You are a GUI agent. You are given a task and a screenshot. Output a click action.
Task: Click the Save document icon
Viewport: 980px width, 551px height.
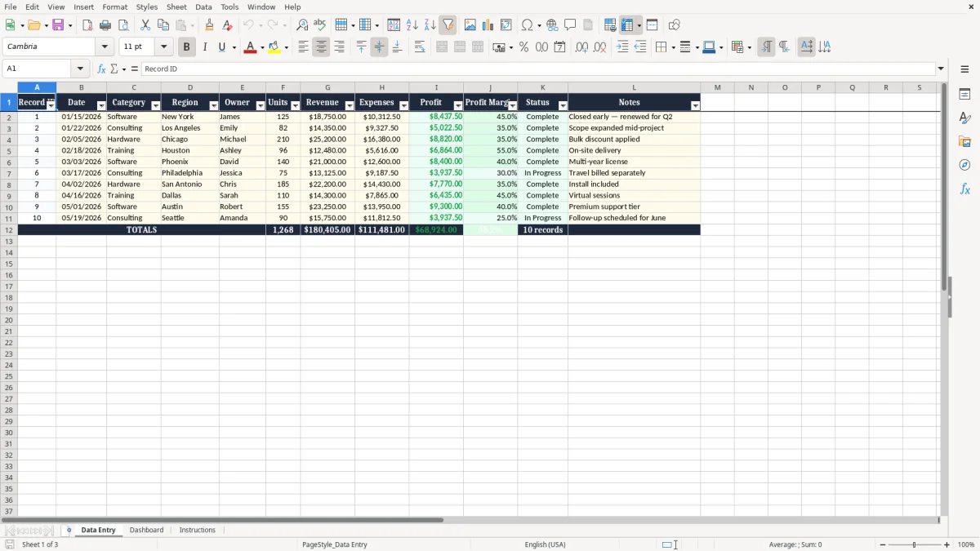click(58, 25)
